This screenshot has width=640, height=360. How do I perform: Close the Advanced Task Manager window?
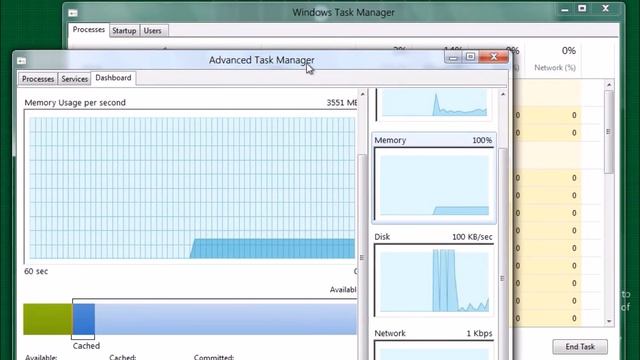493,57
